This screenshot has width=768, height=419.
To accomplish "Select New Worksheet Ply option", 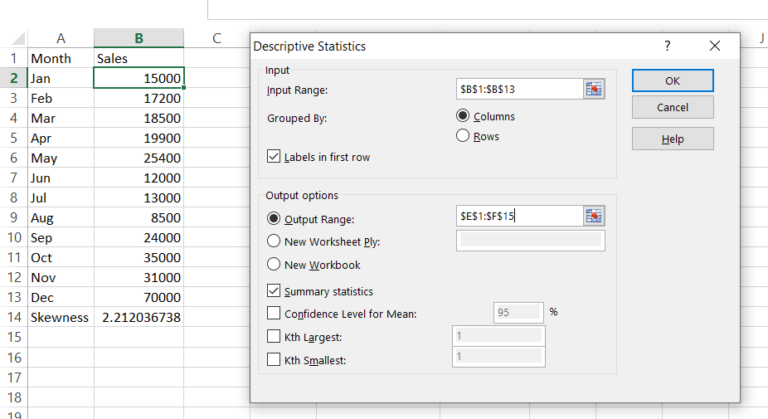I will tap(273, 241).
